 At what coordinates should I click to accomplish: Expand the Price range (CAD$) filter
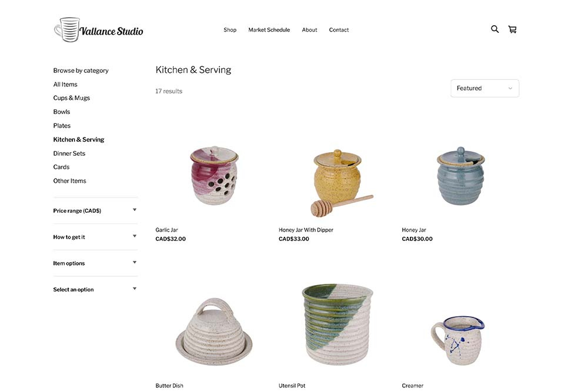click(x=95, y=210)
